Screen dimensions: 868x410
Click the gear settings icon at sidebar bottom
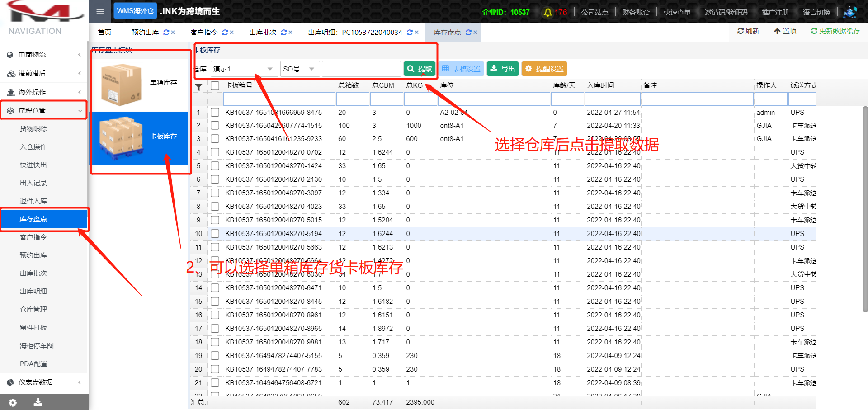[x=13, y=402]
